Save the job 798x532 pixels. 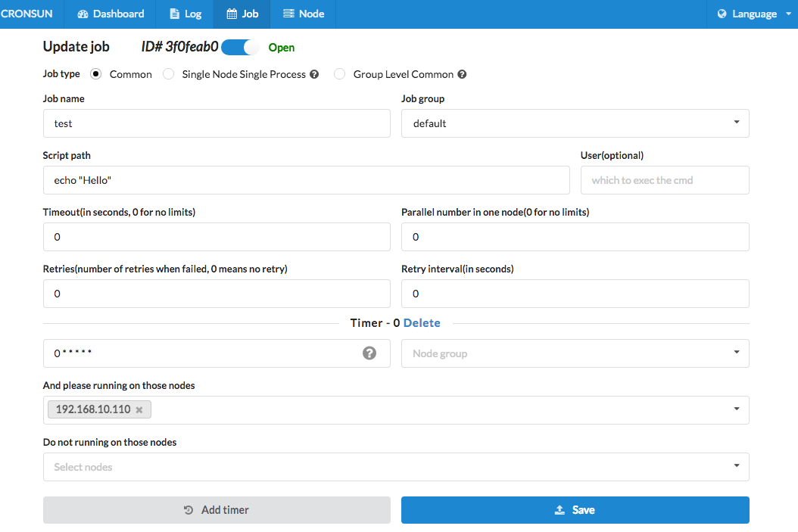pos(575,509)
